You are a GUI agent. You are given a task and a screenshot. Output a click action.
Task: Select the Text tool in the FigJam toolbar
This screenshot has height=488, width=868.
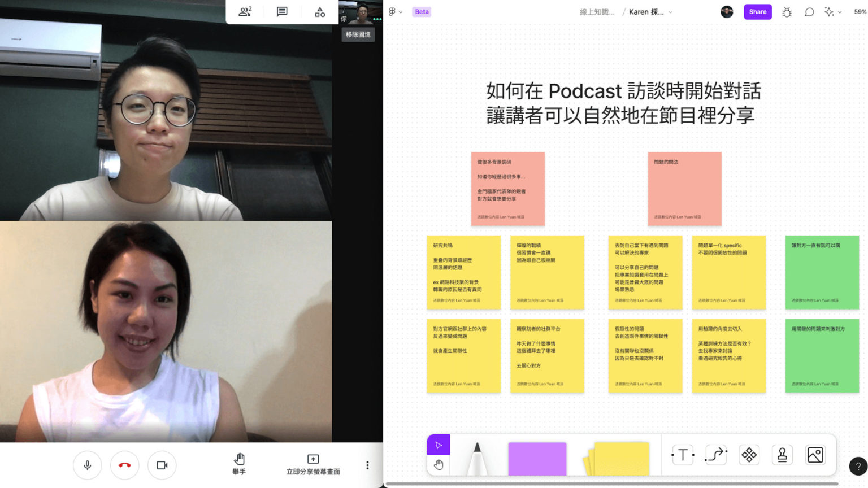click(x=683, y=455)
